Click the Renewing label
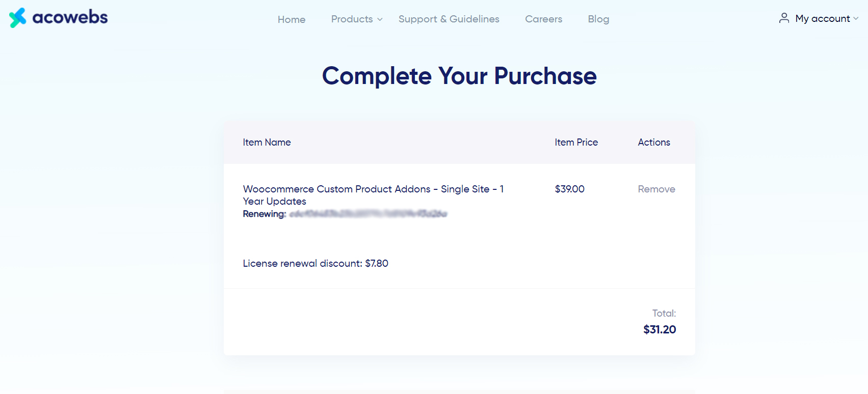Viewport: 868px width, 394px height. pos(264,214)
